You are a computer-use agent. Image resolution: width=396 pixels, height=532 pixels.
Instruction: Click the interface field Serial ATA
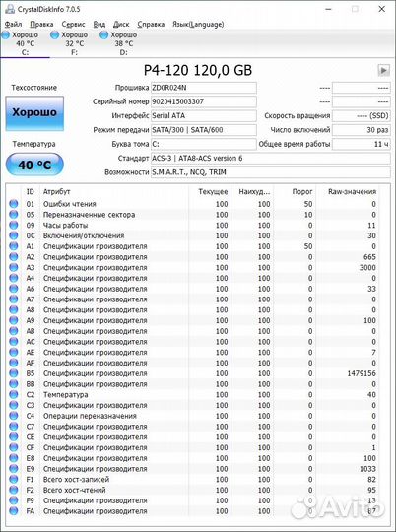204,115
